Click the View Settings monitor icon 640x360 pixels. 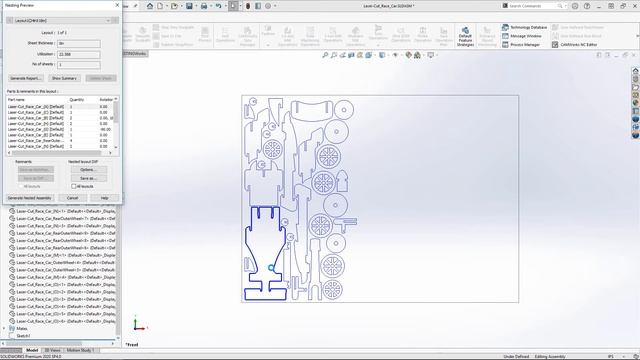(430, 55)
